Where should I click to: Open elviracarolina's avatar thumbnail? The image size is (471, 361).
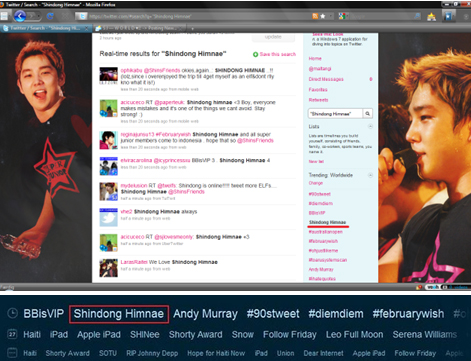pos(108,166)
